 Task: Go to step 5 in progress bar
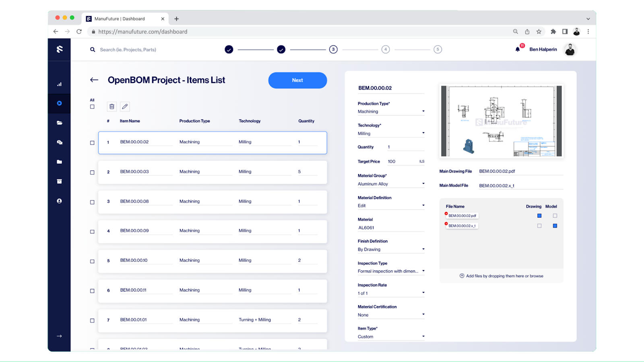tap(438, 49)
